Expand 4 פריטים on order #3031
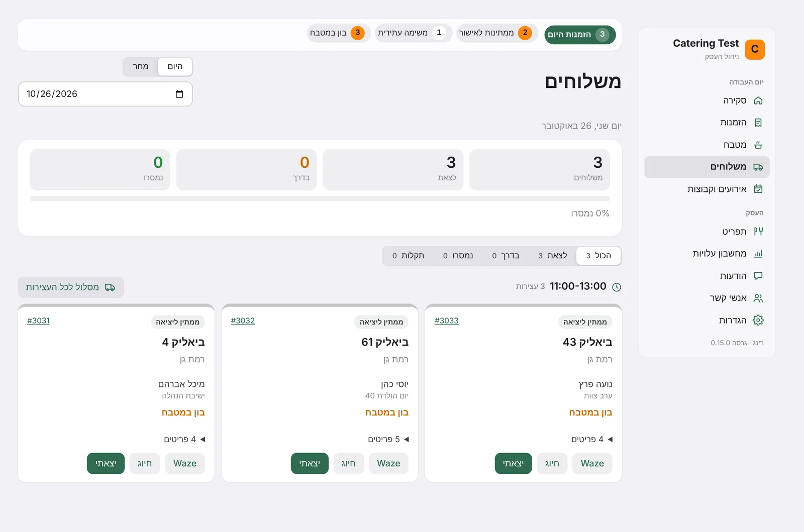The image size is (804, 532). 184,439
